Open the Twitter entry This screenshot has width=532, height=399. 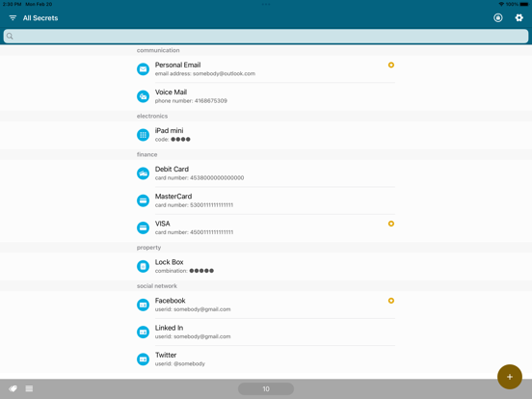pyautogui.click(x=266, y=359)
